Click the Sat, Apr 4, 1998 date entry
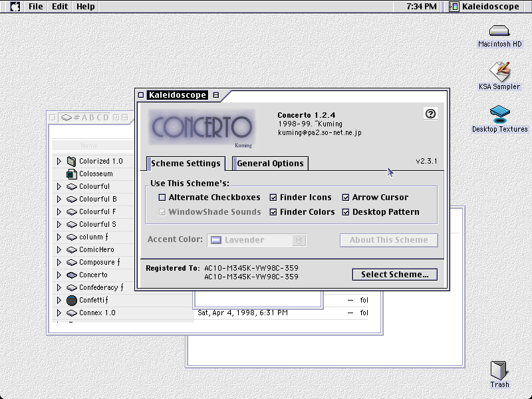Screen dimensions: 532x399 [x=243, y=313]
